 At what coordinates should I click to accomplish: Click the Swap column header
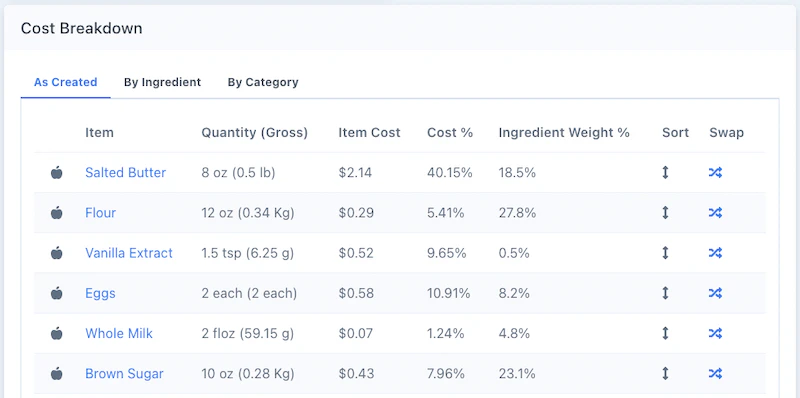coord(727,133)
